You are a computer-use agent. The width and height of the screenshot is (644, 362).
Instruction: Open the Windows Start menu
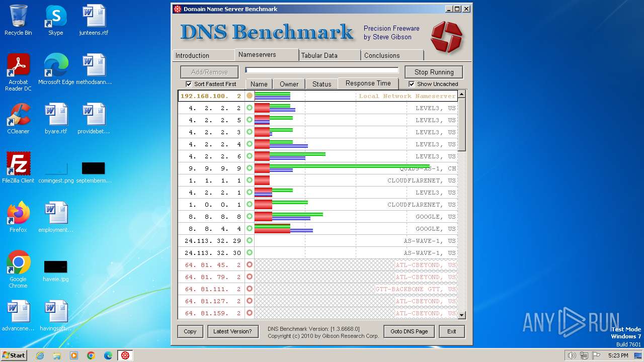pyautogui.click(x=14, y=355)
